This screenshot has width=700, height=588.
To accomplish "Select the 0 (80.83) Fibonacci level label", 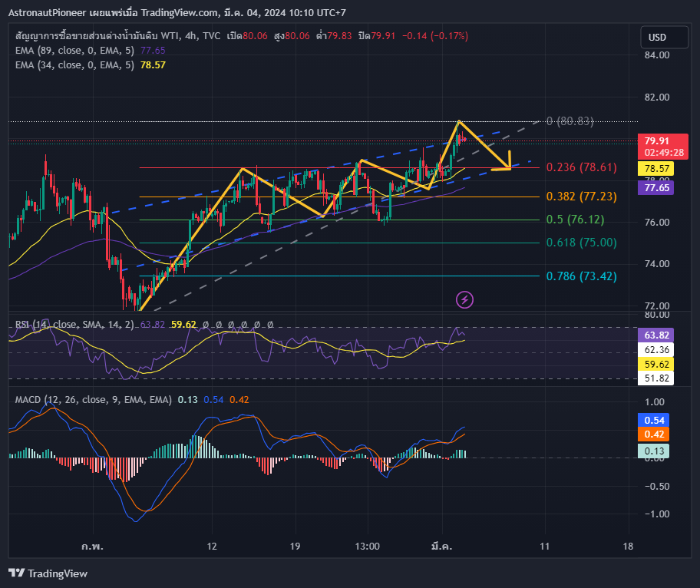I will 570,121.
